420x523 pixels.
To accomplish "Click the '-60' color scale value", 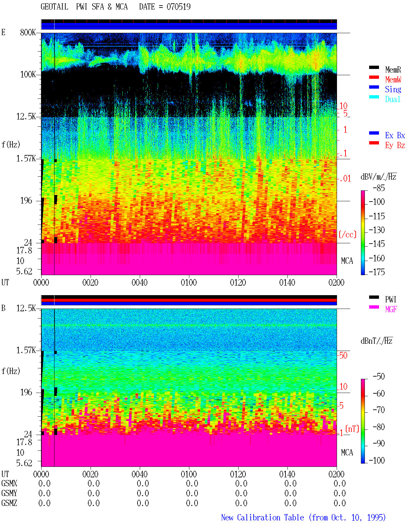I will tap(379, 393).
